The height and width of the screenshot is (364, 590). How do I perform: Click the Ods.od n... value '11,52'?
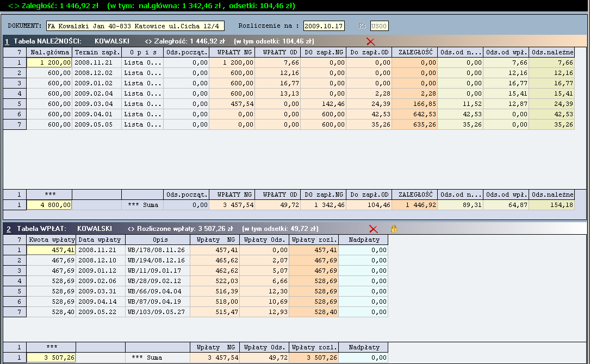[x=461, y=104]
